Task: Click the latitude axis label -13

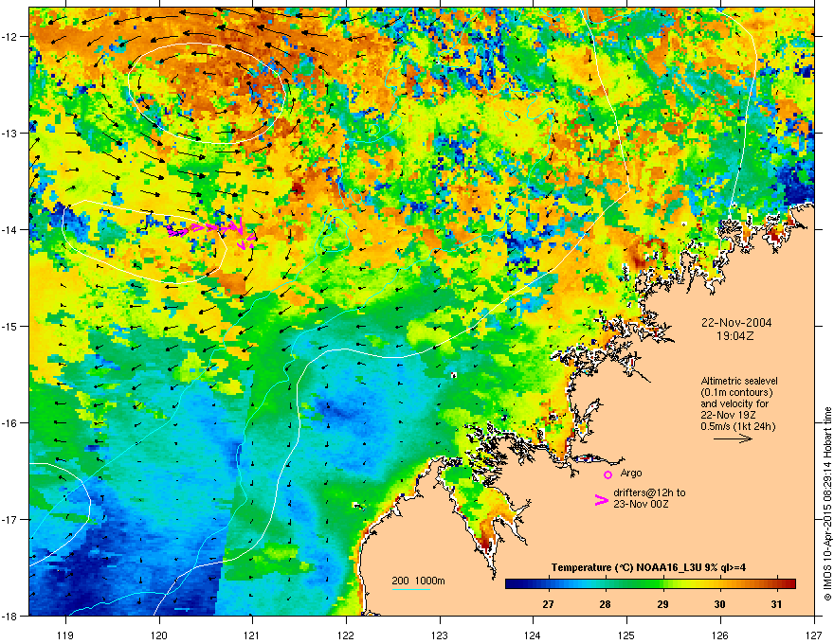Action: tap(10, 133)
